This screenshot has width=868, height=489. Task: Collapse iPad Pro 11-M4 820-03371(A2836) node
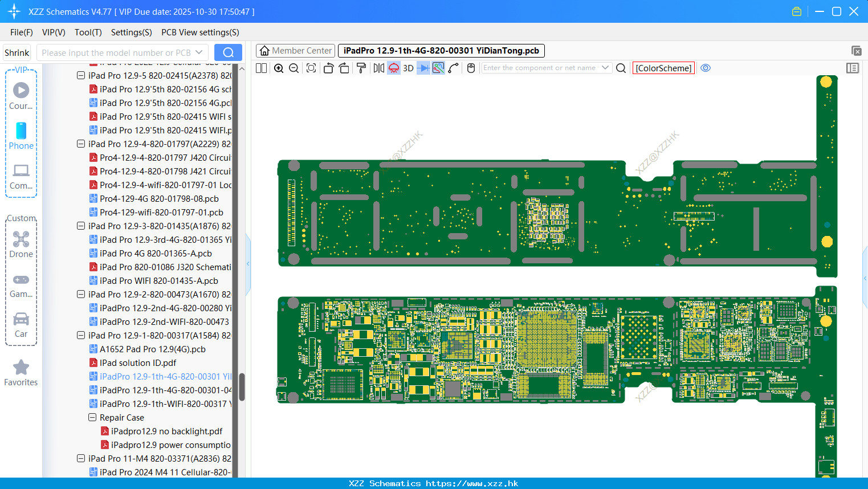81,458
